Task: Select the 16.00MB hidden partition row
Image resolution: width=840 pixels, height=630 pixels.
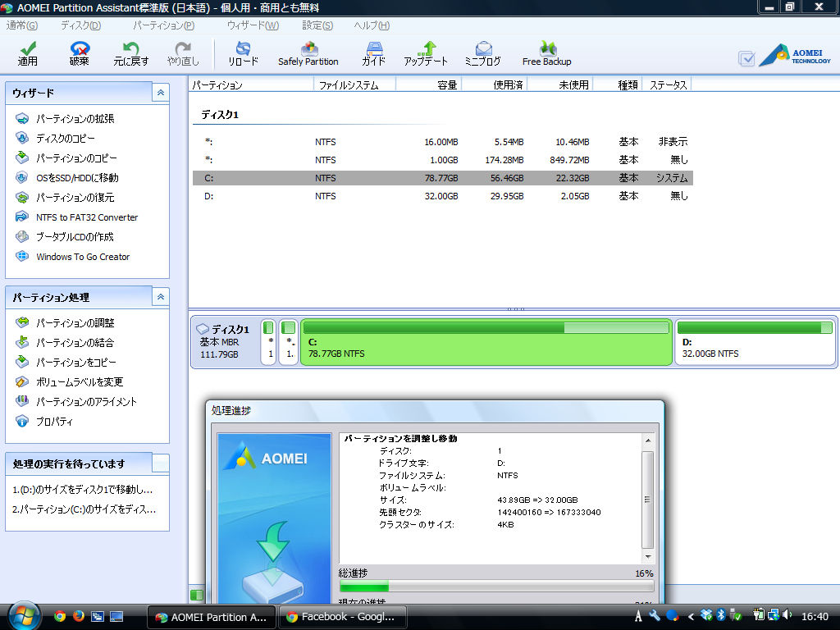Action: tap(442, 142)
